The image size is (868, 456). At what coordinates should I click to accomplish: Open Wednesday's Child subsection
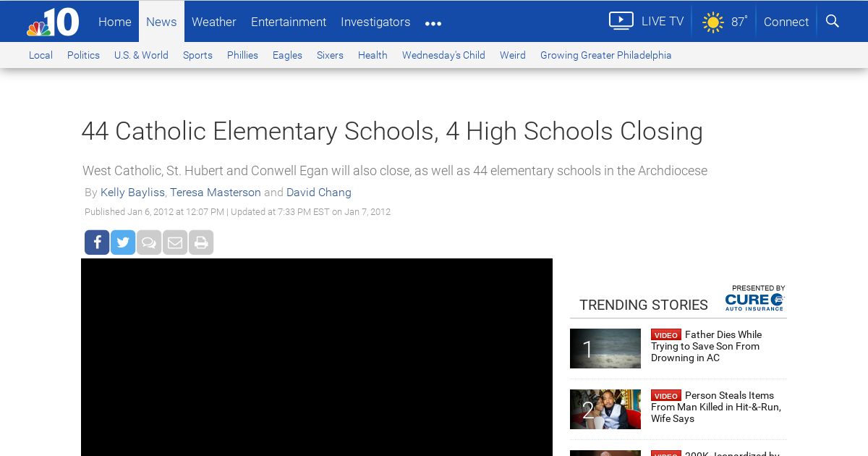click(x=443, y=55)
